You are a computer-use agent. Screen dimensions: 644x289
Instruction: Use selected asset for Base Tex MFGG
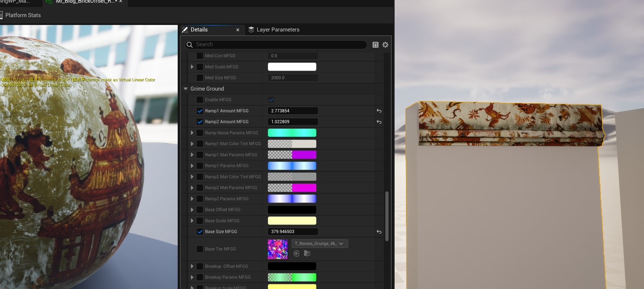pos(297,253)
